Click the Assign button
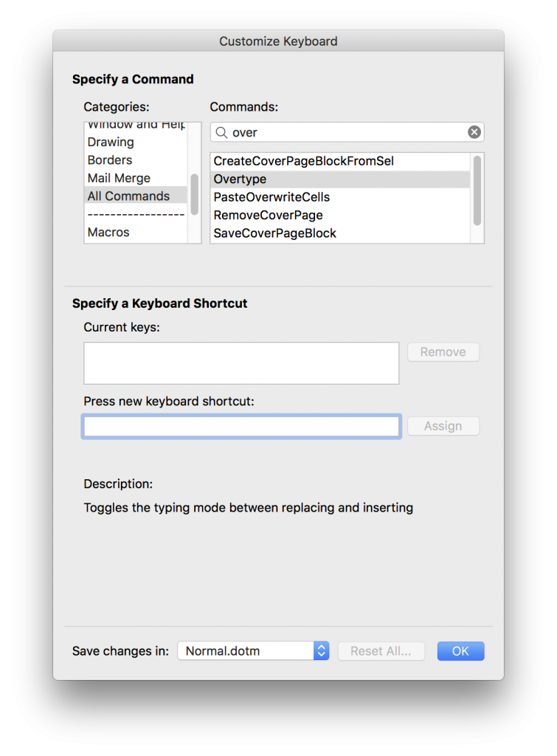This screenshot has height=756, width=557. [x=443, y=425]
